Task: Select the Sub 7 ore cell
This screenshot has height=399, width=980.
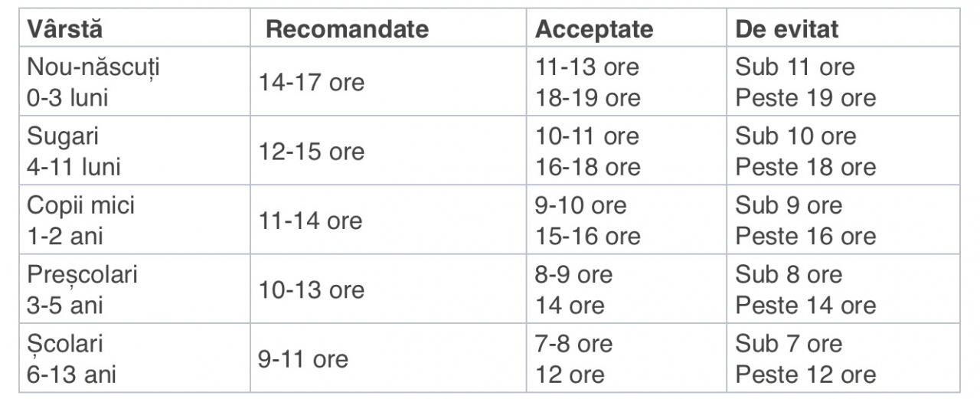Action: [x=789, y=345]
